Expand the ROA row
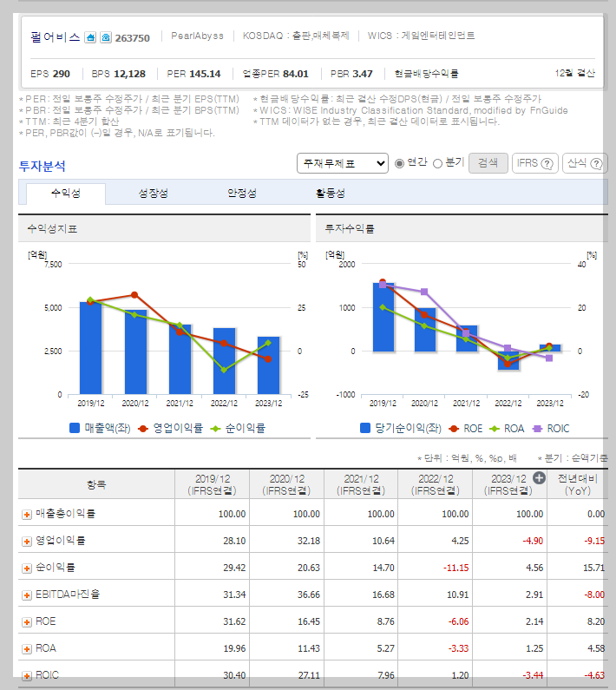Image resolution: width=616 pixels, height=690 pixels. pyautogui.click(x=27, y=648)
